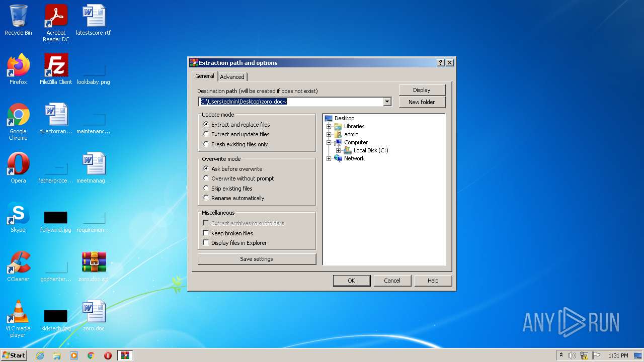Image resolution: width=644 pixels, height=362 pixels.
Task: Open Opera from taskbar
Action: (108, 355)
